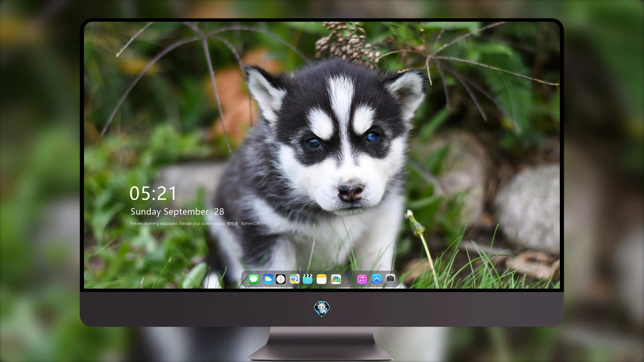Click the dragon mascot logo below screen
The image size is (644, 362).
[x=322, y=309]
